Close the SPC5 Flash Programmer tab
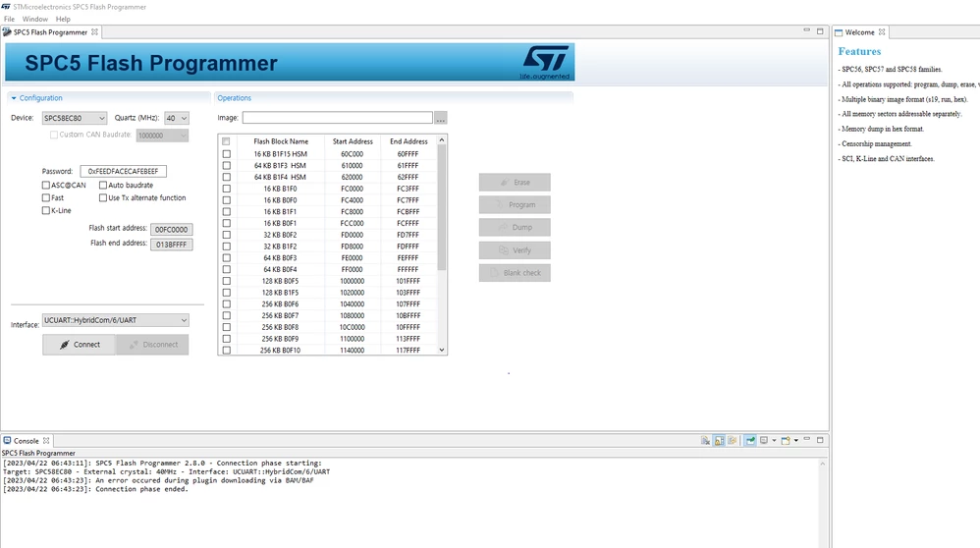 pyautogui.click(x=94, y=31)
